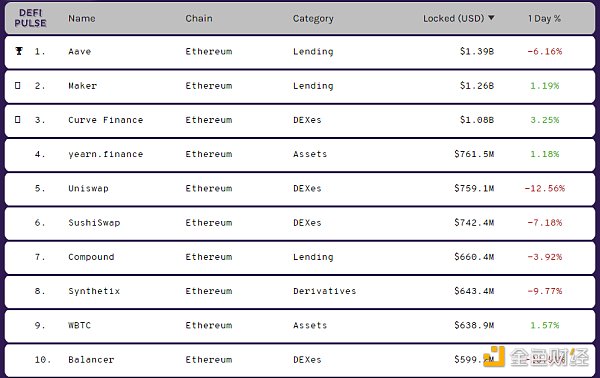600x378 pixels.
Task: Open the Aave project link
Action: 80,51
